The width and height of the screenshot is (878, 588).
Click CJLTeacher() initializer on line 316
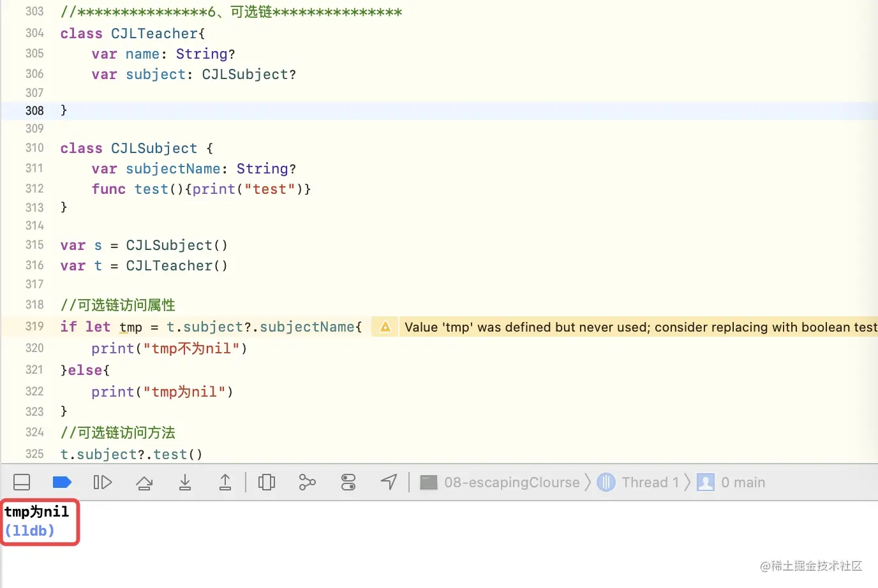(x=177, y=265)
